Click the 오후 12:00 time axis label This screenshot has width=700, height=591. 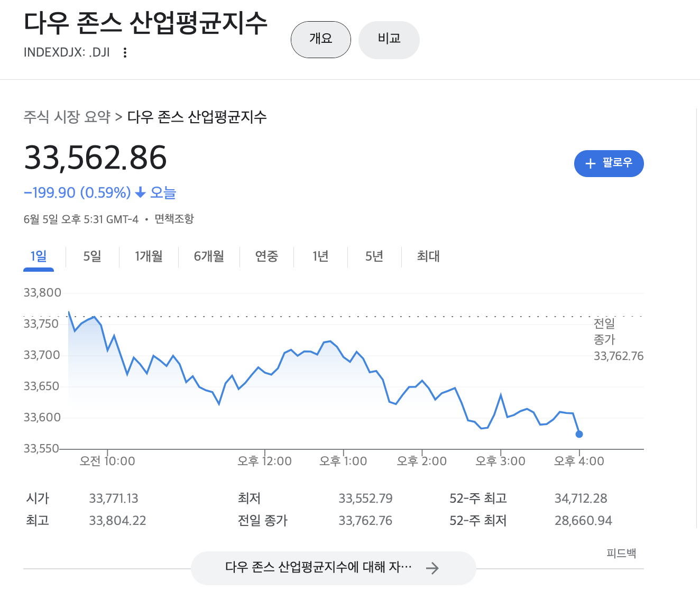click(264, 461)
